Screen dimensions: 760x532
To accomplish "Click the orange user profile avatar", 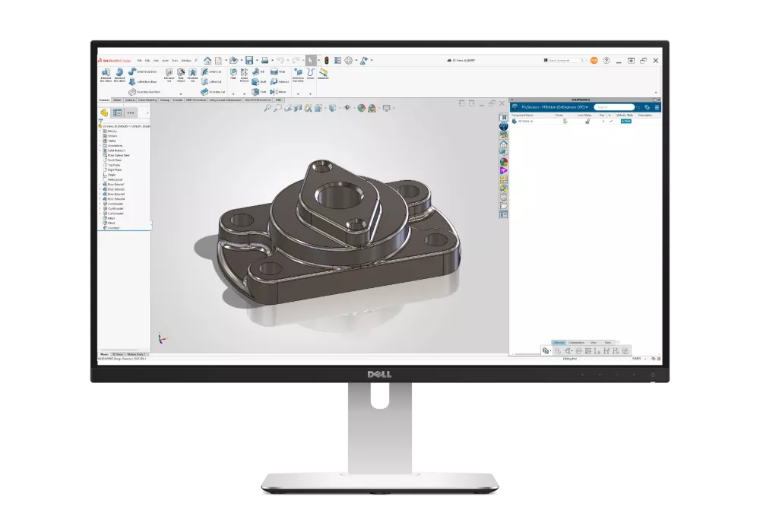I will (x=594, y=61).
